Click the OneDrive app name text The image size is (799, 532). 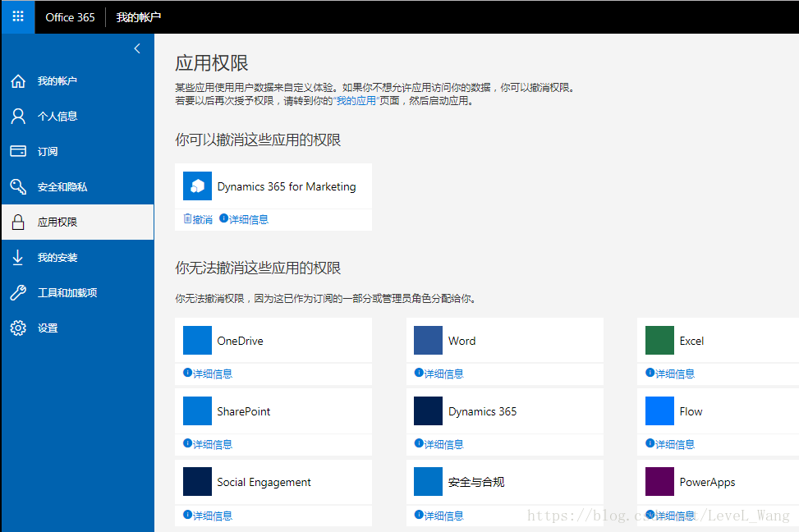point(240,341)
